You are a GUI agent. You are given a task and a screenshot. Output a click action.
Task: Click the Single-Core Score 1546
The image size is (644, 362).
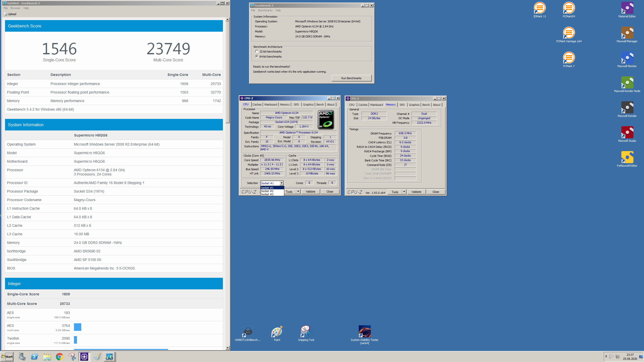59,49
